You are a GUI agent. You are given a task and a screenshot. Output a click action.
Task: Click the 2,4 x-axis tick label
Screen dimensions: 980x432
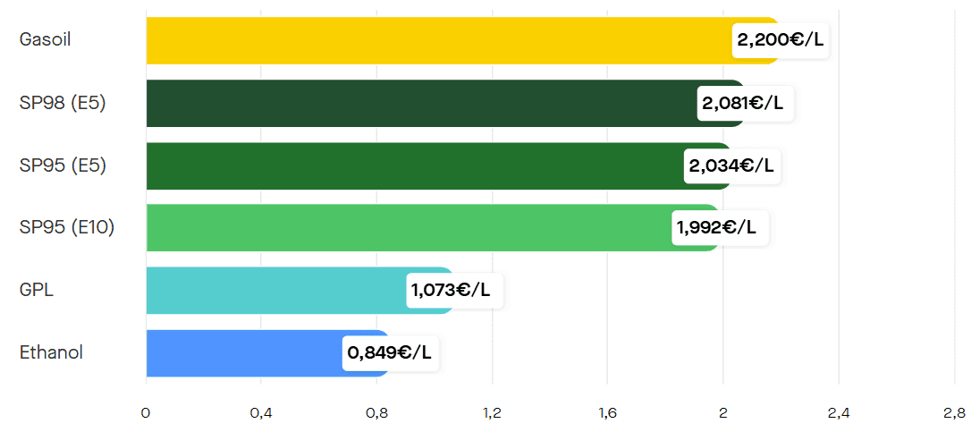coord(839,413)
